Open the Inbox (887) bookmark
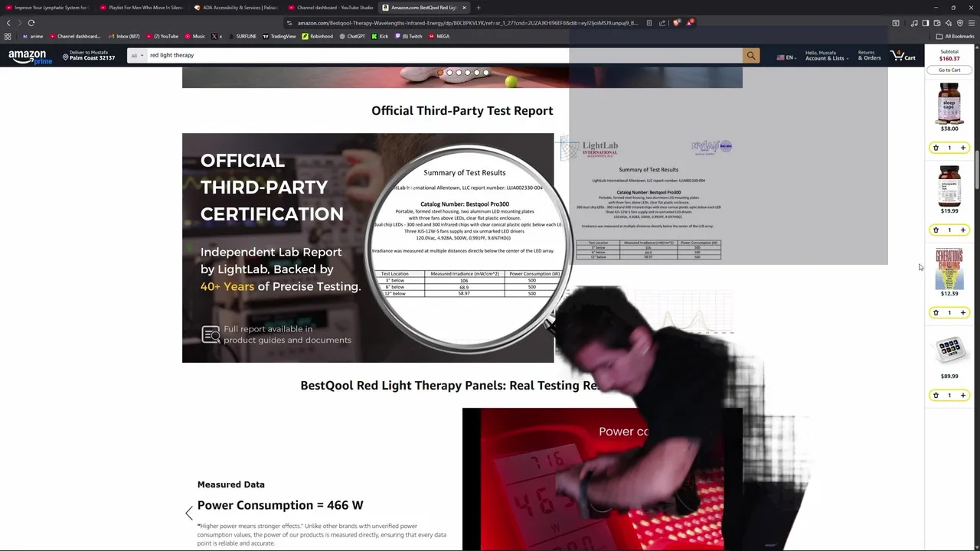The image size is (980, 551). tap(124, 36)
